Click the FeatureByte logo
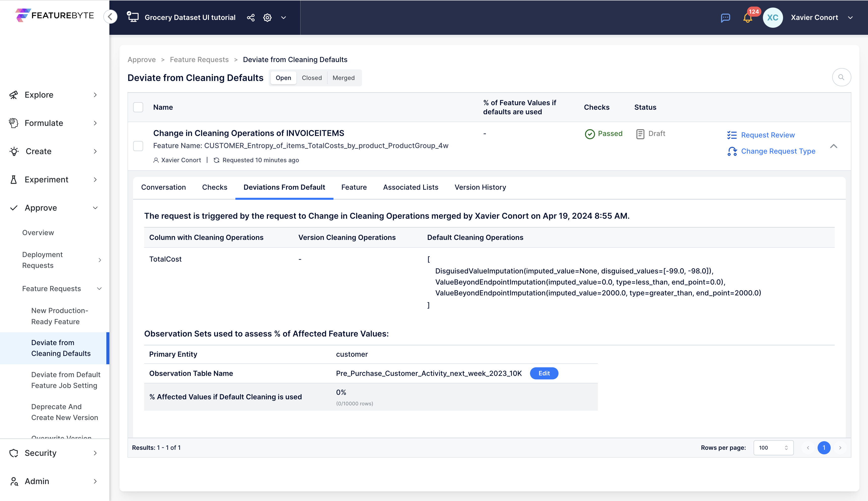Screen dimensions: 868x501 coord(55,15)
